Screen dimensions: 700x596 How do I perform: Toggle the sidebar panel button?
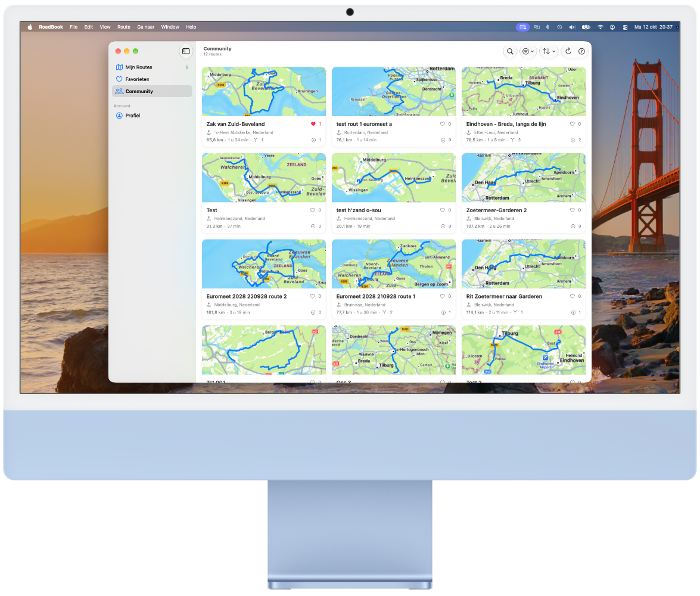[186, 51]
